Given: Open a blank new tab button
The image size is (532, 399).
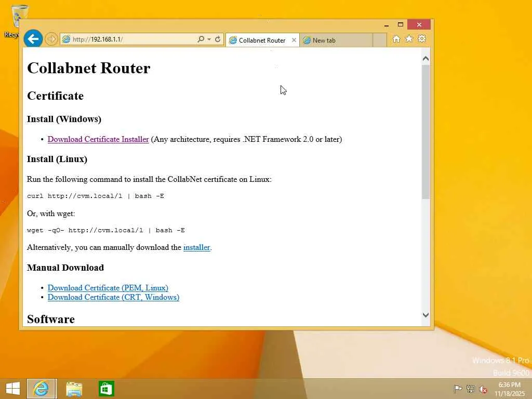Looking at the screenshot, I should (380, 40).
